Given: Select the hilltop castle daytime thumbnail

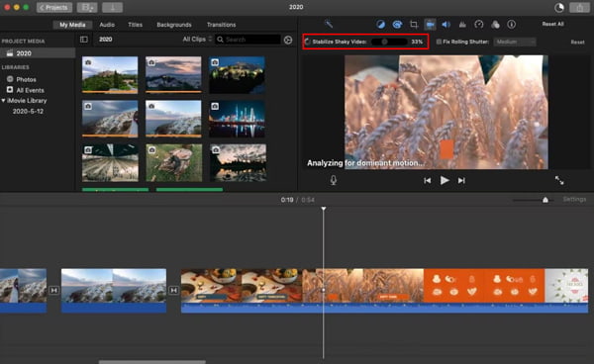Looking at the screenshot, I should [110, 75].
